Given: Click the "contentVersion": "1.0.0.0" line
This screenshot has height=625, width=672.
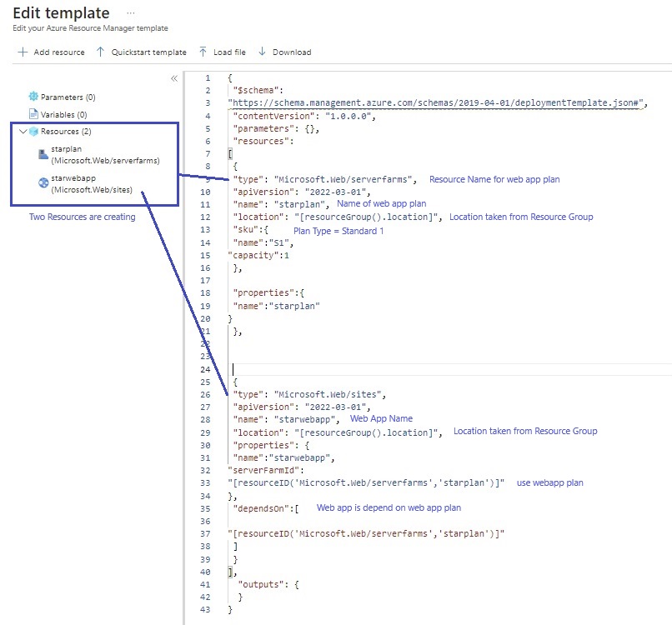Looking at the screenshot, I should [x=304, y=116].
